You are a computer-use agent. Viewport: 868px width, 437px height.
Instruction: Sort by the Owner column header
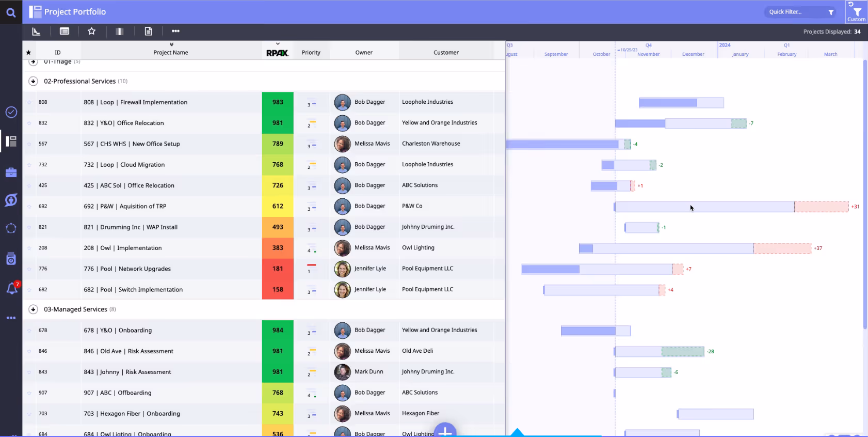(364, 53)
